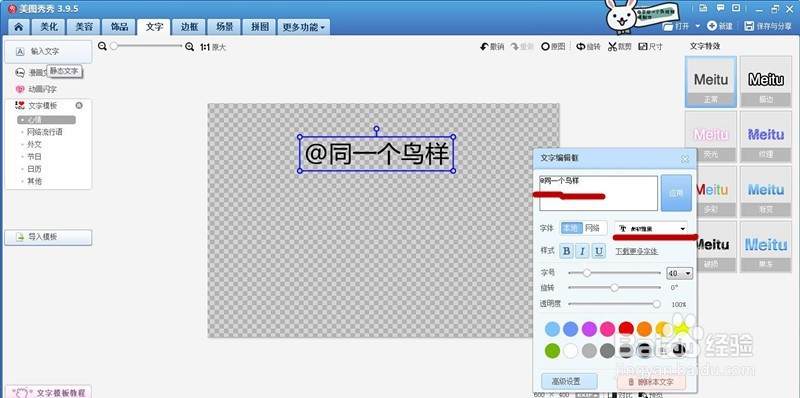This screenshot has width=800, height=398.
Task: Click the 输入文字 input text button
Action: 48,52
